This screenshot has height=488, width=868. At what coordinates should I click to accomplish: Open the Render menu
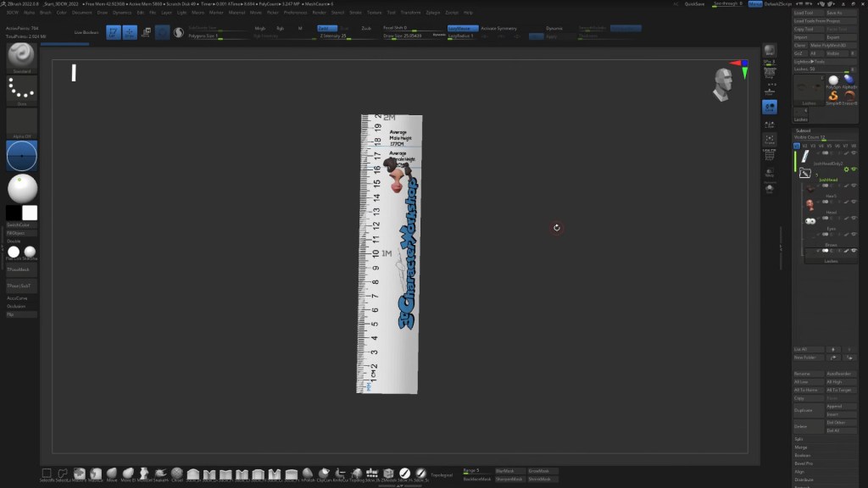320,12
